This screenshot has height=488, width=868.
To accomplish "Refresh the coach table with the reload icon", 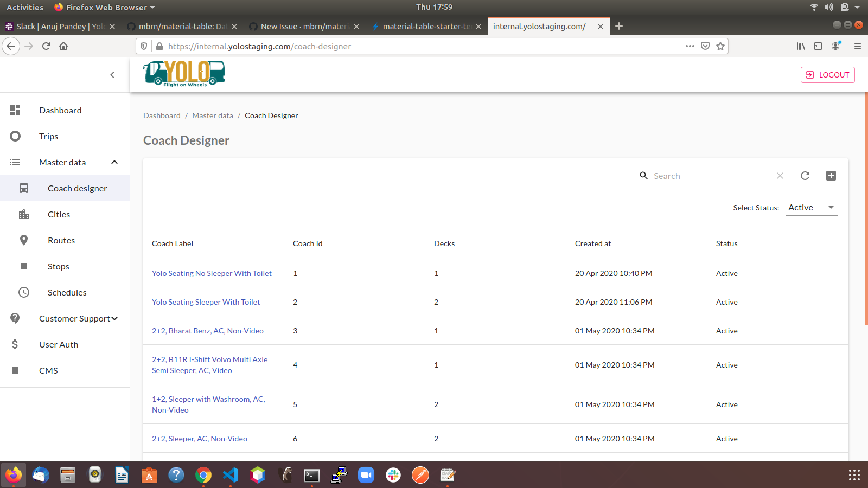I will click(x=805, y=176).
